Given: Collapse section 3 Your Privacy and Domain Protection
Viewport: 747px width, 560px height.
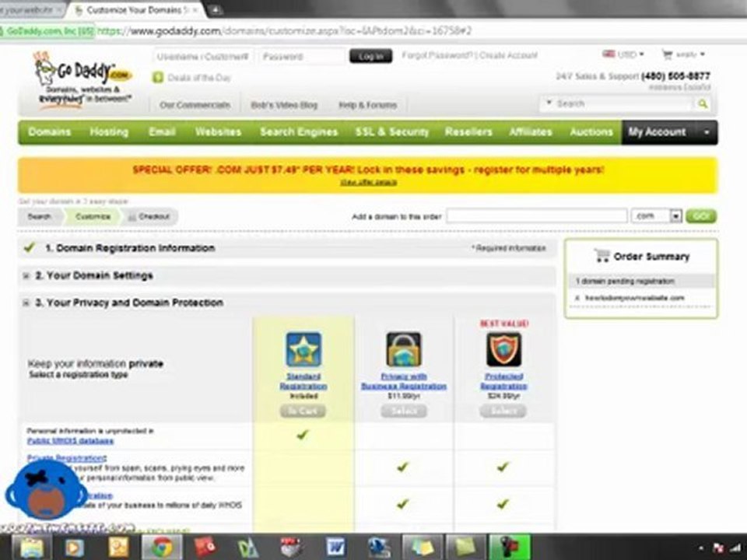Looking at the screenshot, I should (26, 303).
